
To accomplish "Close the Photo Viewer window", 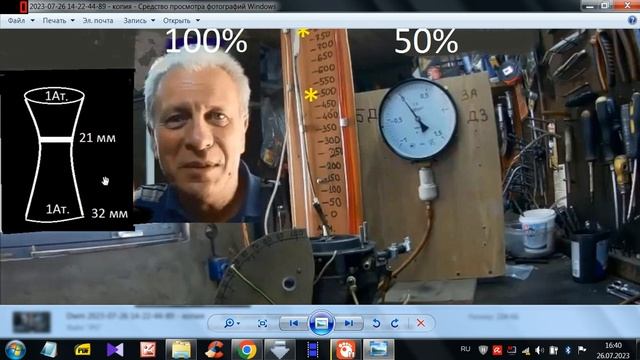I will click(627, 5).
